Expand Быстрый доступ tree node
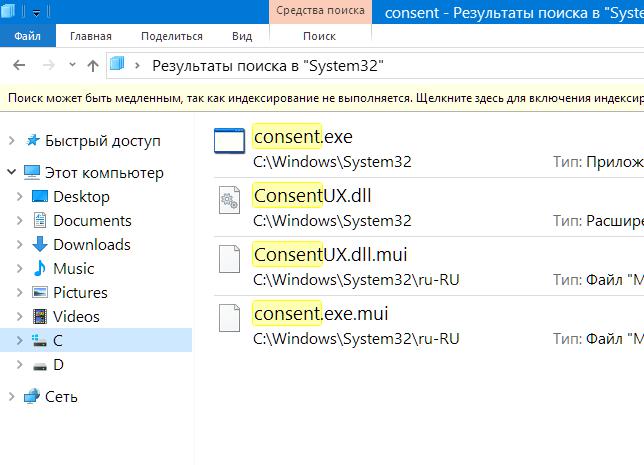Viewport: 644px width, 465px height. coord(12,141)
